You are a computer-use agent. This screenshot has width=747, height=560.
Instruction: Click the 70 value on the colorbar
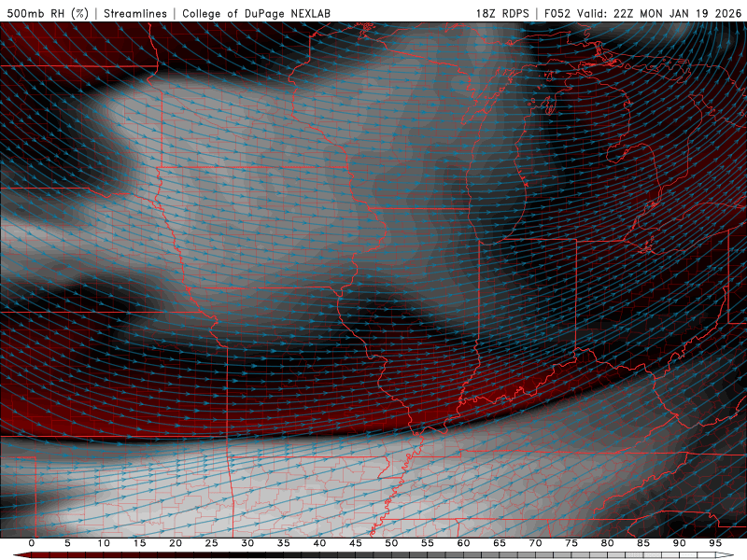535,543
